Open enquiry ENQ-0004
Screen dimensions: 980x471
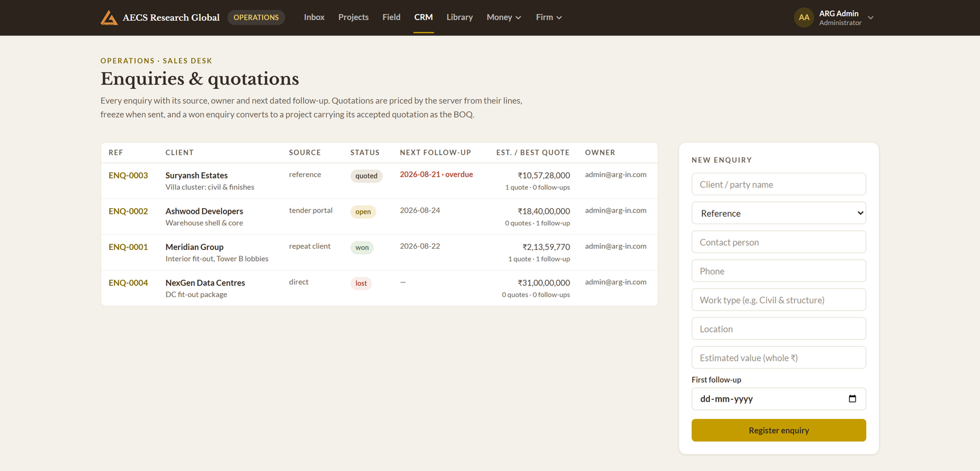point(128,283)
